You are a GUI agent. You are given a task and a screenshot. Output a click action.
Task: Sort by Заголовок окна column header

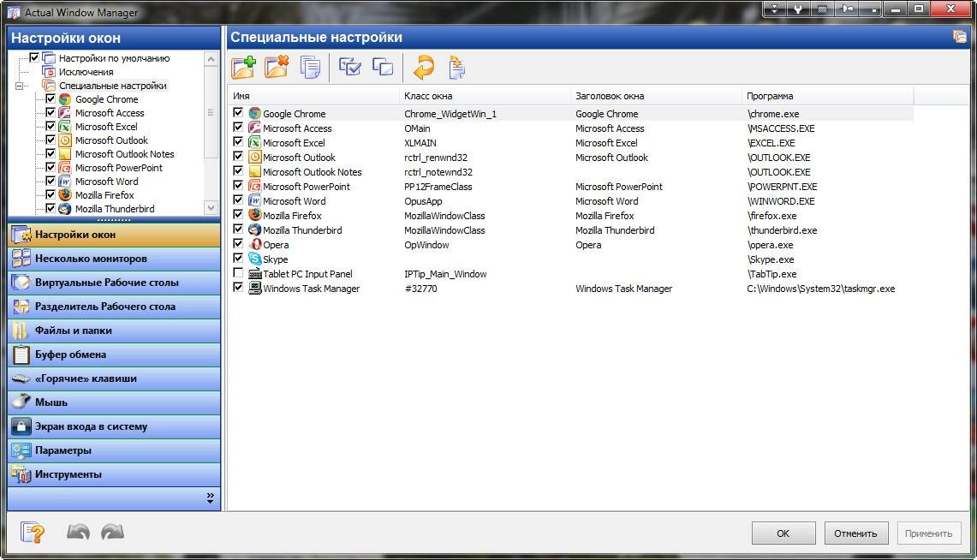pos(656,96)
